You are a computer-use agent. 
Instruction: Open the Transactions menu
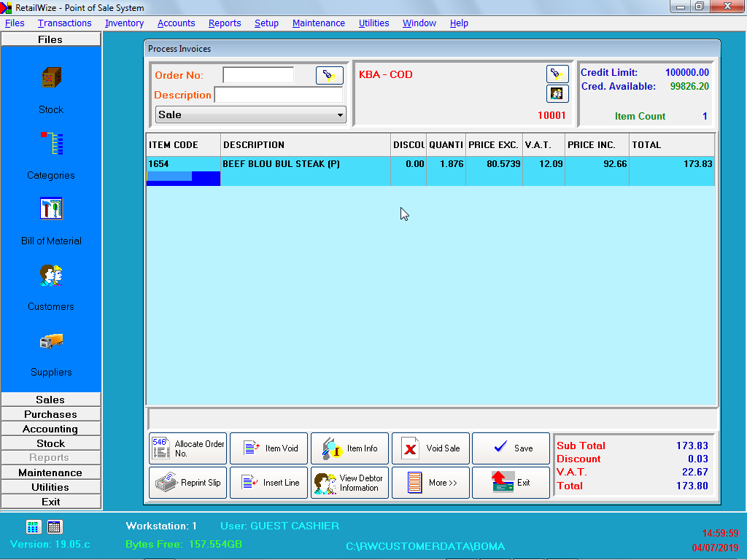[x=64, y=23]
